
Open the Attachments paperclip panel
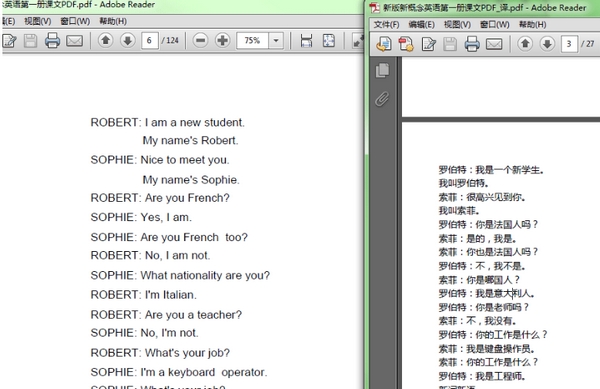click(x=382, y=99)
